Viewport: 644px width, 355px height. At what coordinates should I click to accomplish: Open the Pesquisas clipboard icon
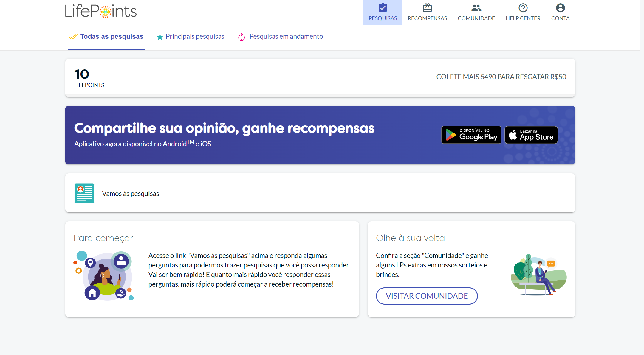point(383,8)
